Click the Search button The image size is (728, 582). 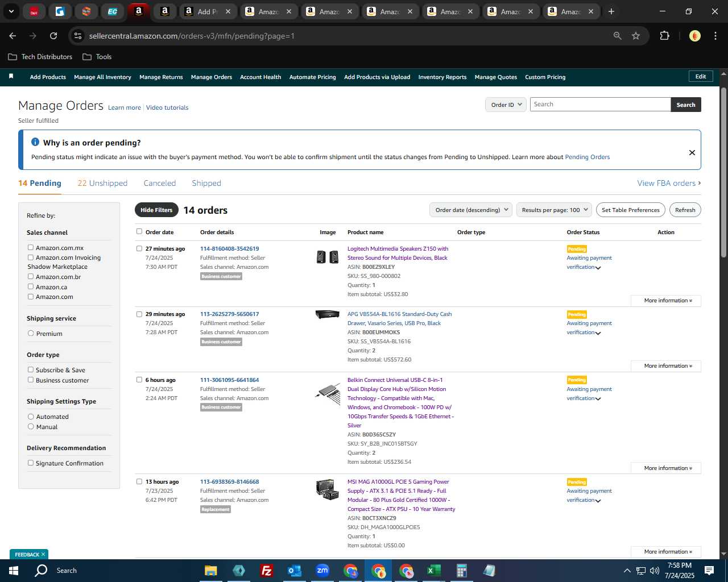point(686,105)
